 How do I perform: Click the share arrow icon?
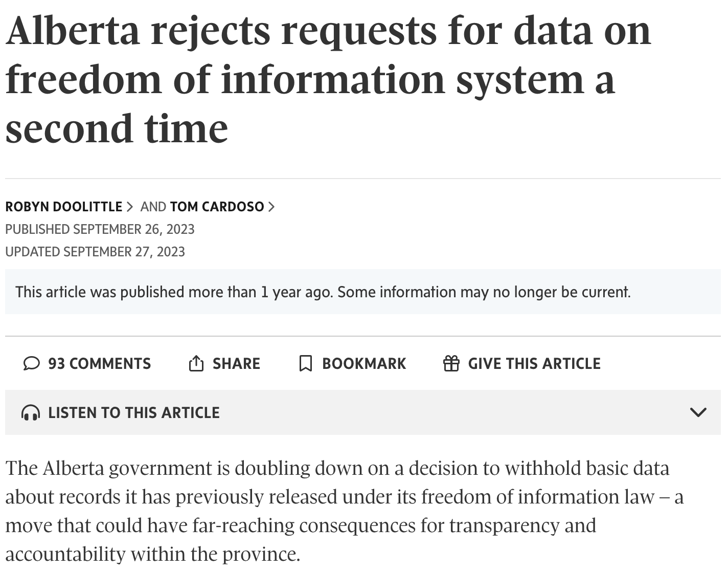196,363
